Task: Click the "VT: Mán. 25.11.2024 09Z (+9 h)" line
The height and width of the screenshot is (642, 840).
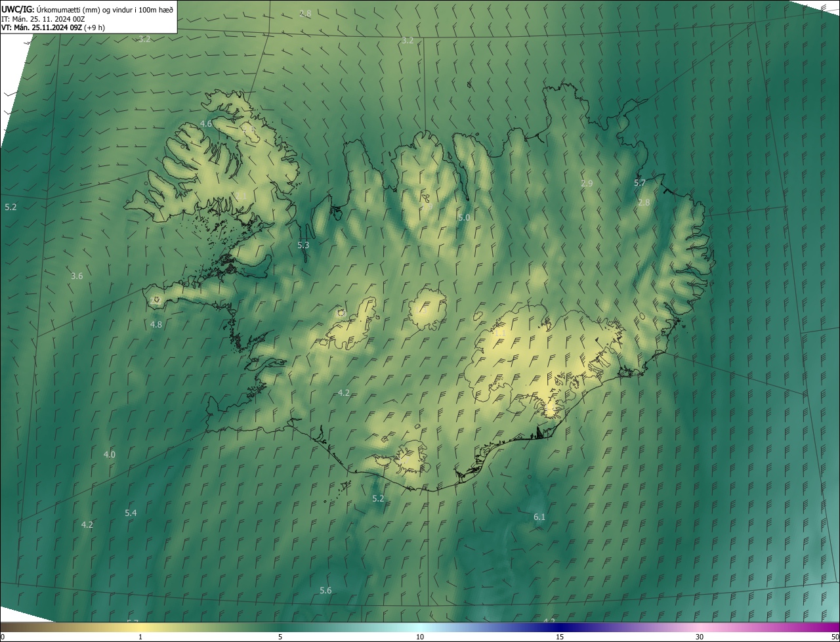Action: 53,28
